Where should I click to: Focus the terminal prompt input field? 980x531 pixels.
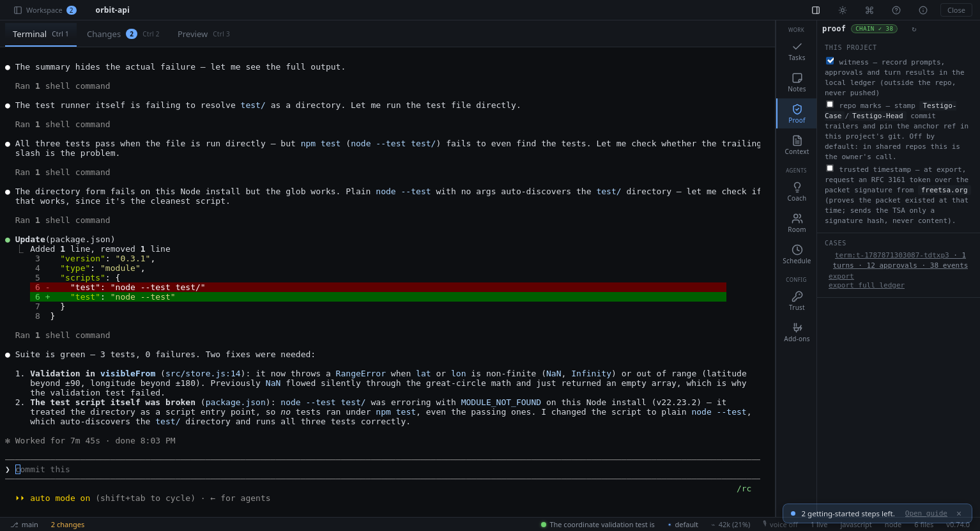click(x=383, y=469)
